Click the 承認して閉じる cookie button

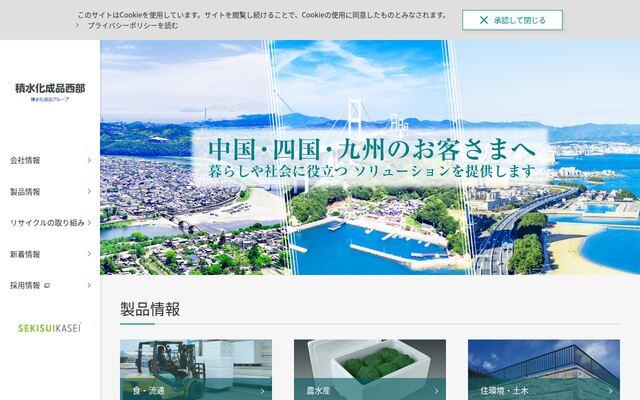(512, 20)
